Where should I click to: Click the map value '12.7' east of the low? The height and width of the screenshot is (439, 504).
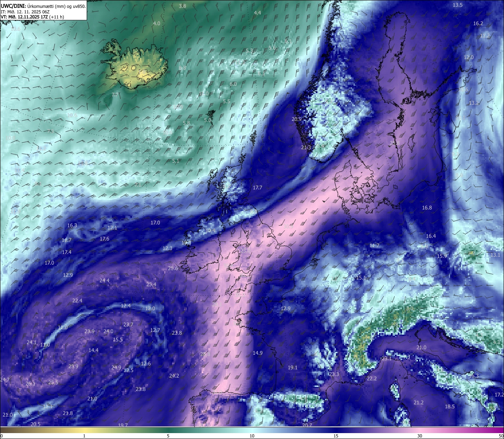tap(155, 330)
